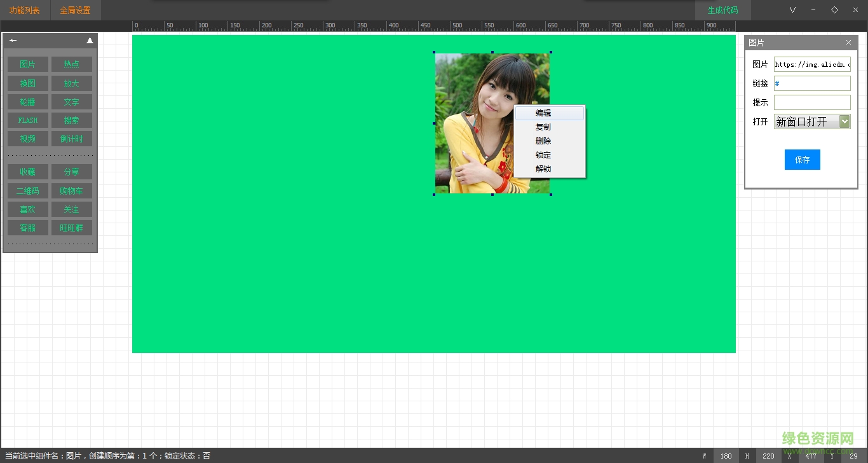The height and width of the screenshot is (463, 868).
Task: Open the 功能列表 menu
Action: pyautogui.click(x=25, y=10)
